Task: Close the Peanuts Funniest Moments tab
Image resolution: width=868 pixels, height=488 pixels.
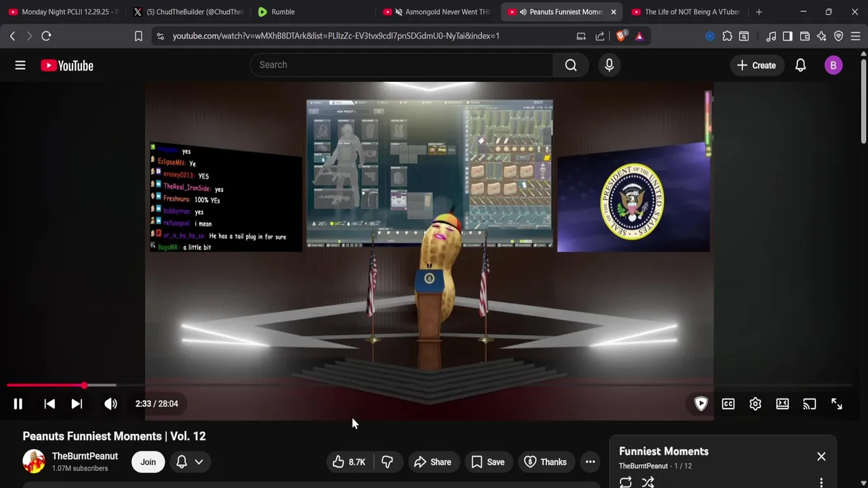Action: (x=614, y=12)
